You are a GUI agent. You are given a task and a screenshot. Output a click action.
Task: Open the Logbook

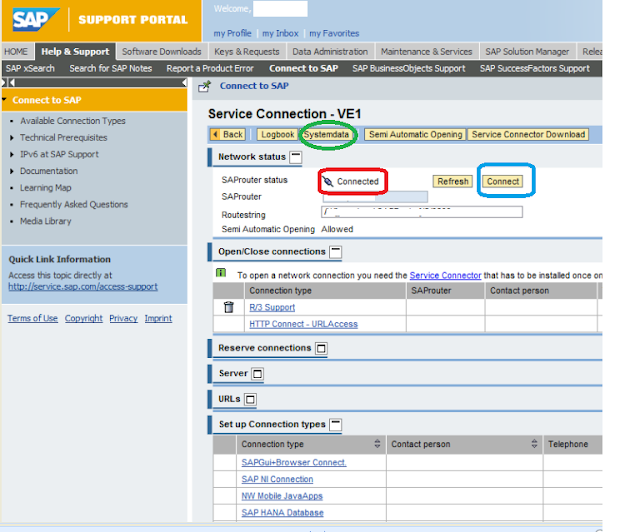coord(278,134)
